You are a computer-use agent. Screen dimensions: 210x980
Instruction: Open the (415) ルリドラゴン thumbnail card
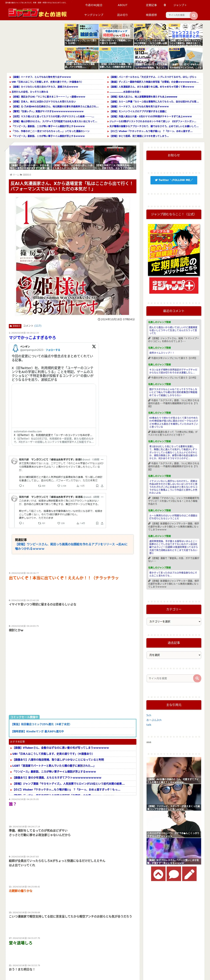tap(151, 35)
